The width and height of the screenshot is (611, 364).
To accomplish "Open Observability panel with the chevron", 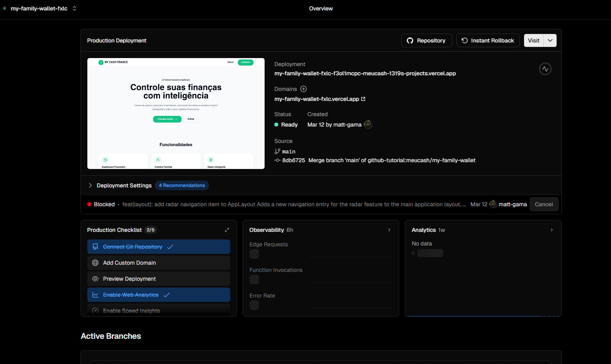I will click(x=389, y=230).
